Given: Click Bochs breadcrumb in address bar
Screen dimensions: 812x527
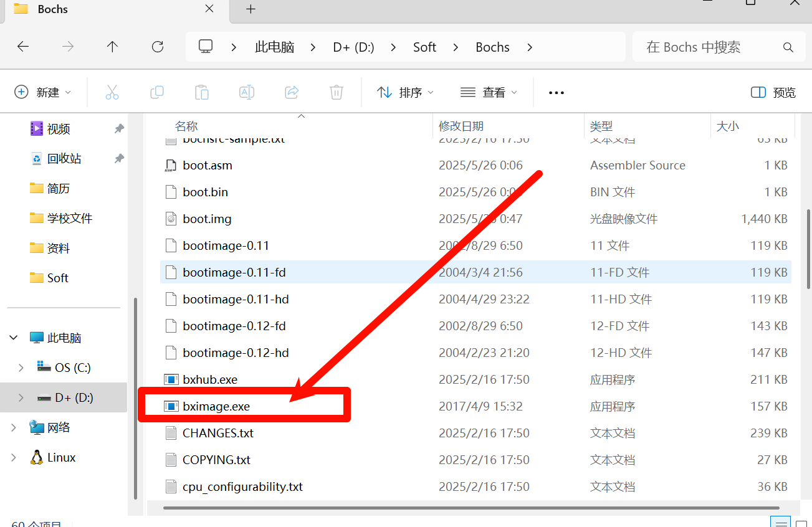Looking at the screenshot, I should click(x=492, y=47).
